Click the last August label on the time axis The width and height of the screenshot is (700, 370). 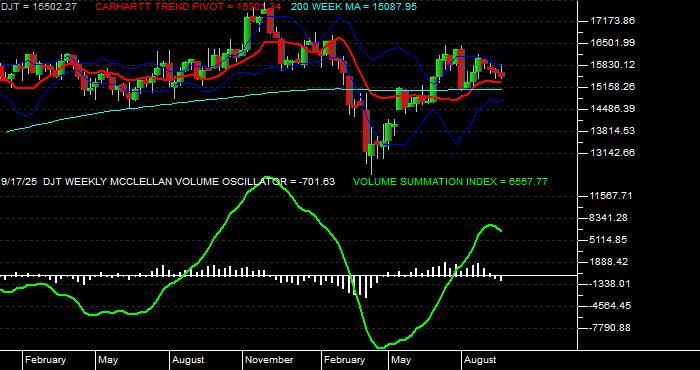coord(480,360)
